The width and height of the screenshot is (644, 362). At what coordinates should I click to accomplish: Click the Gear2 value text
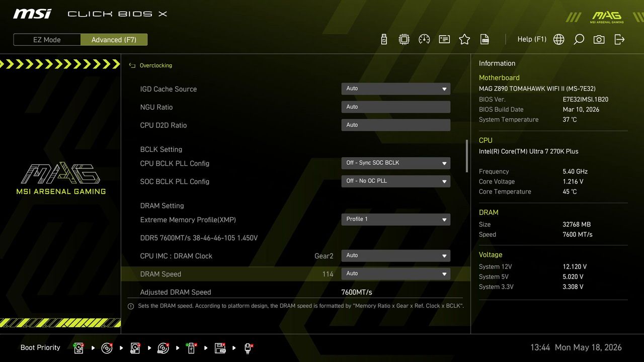pos(324,256)
